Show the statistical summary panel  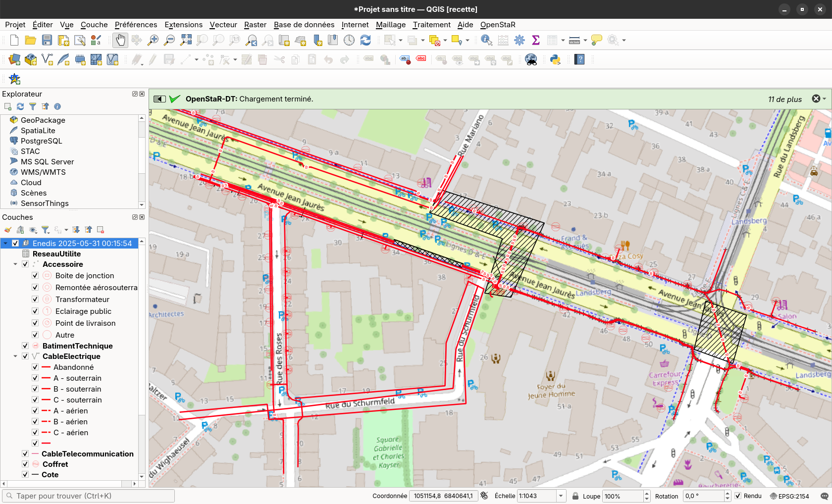pos(535,40)
